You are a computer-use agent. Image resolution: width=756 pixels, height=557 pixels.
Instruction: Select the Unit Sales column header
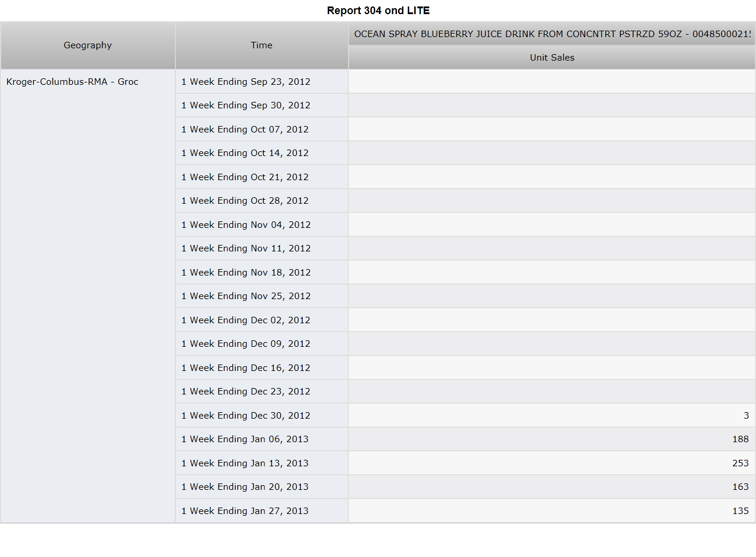552,58
